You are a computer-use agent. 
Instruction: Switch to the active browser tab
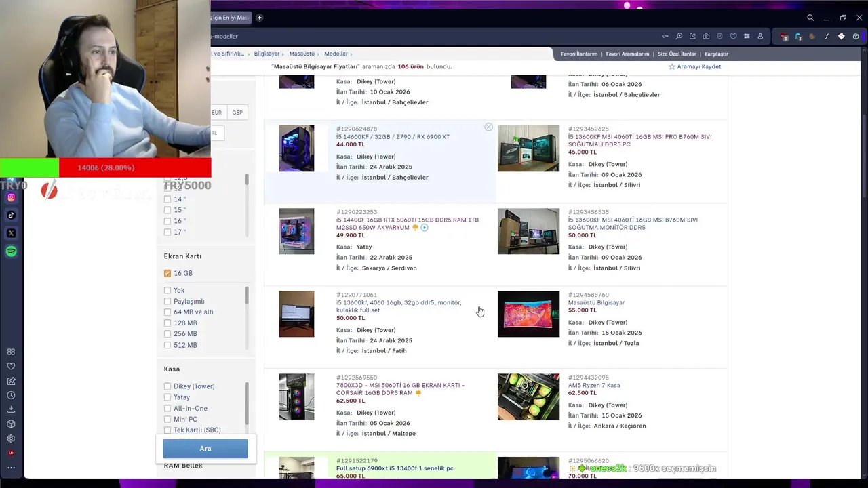click(230, 18)
